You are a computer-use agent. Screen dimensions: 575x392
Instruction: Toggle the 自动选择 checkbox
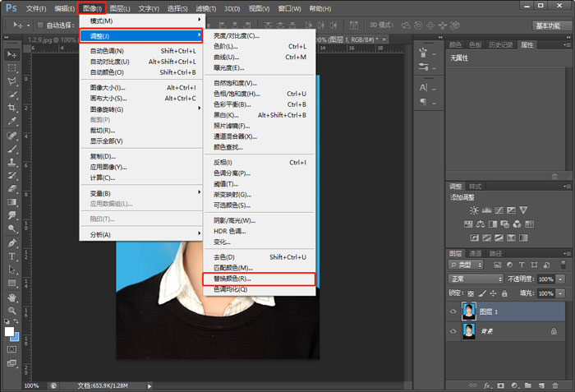pyautogui.click(x=40, y=25)
